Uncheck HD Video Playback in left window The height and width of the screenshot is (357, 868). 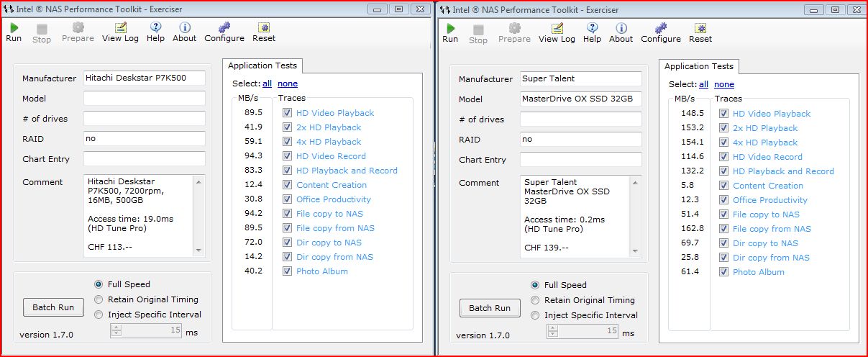[287, 113]
